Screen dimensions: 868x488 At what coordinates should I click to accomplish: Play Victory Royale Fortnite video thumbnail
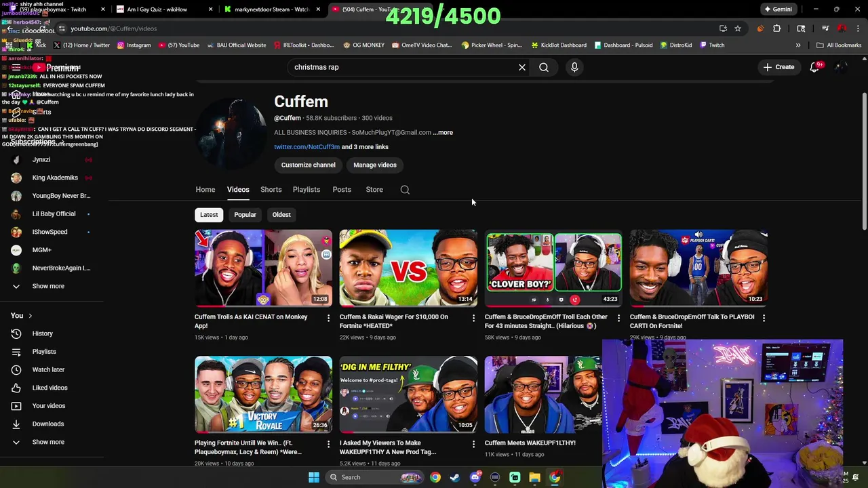[263, 394]
